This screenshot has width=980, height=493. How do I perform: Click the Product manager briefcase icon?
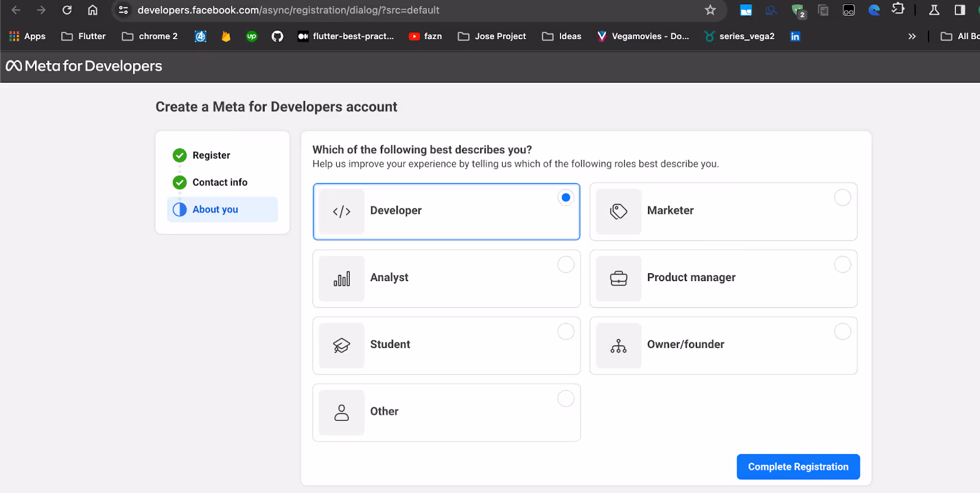point(619,279)
